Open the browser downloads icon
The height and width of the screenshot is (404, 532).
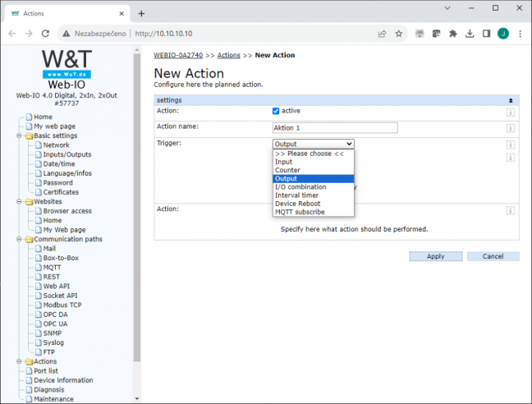tap(470, 33)
